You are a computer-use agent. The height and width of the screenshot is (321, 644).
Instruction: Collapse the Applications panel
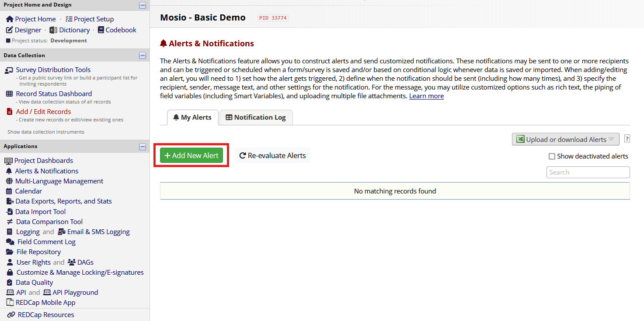click(142, 147)
